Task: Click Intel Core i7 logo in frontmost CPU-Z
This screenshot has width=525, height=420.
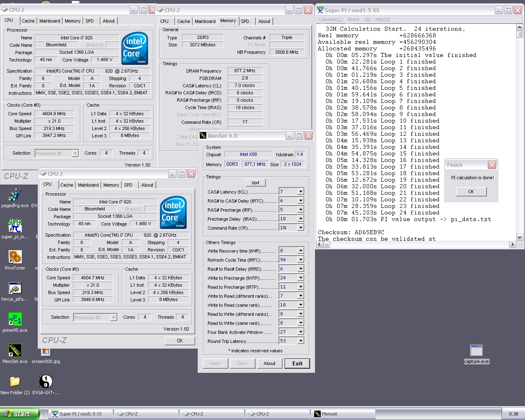Action: click(173, 212)
